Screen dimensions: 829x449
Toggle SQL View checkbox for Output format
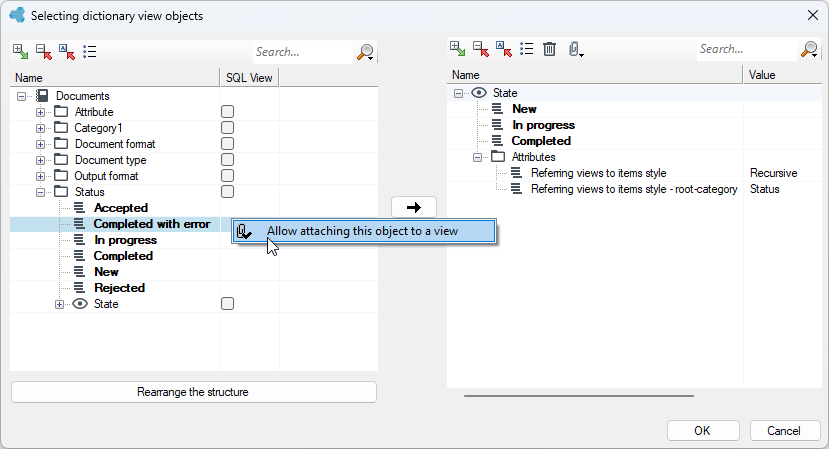227,176
